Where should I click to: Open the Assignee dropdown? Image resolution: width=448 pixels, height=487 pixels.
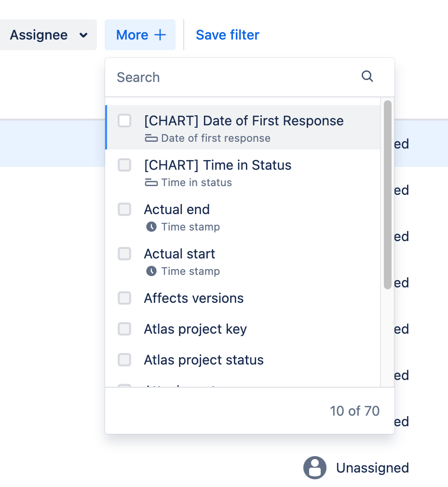[48, 35]
